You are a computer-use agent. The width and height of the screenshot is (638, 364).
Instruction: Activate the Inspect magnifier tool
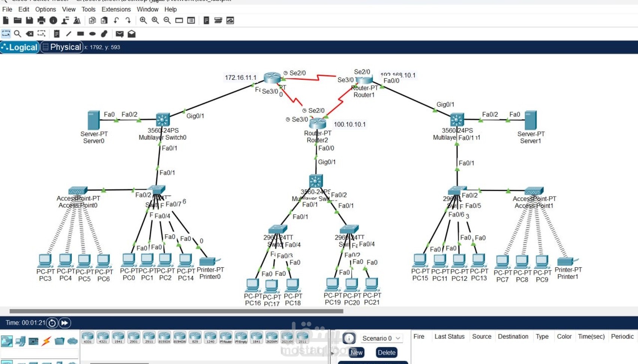click(17, 33)
